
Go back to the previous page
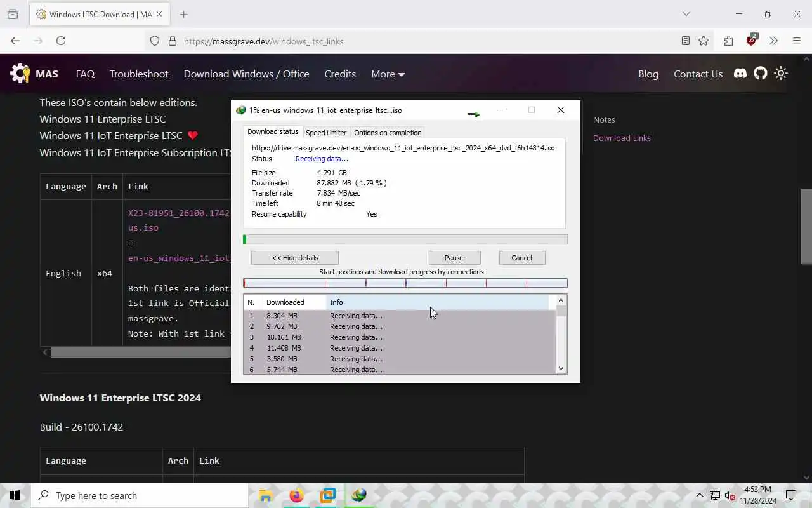point(15,41)
